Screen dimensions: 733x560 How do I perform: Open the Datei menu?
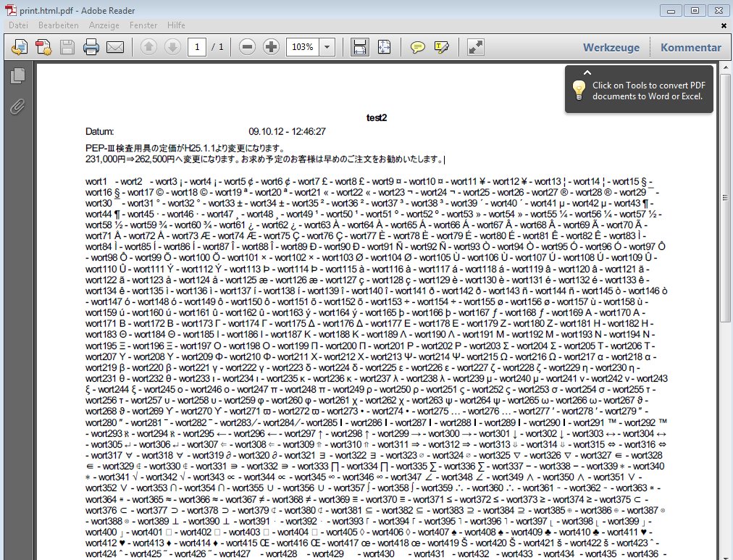click(18, 25)
